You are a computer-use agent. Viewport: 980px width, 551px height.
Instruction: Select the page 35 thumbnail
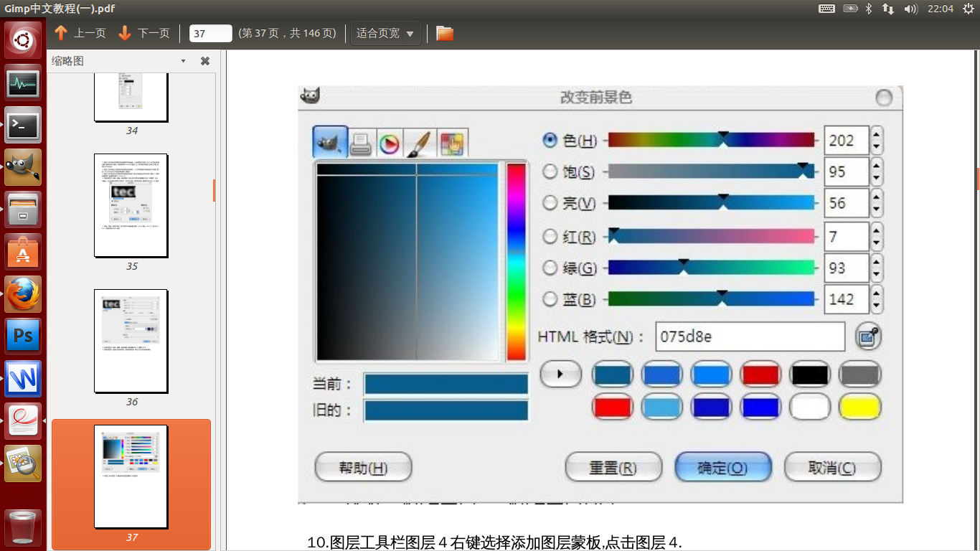point(131,205)
